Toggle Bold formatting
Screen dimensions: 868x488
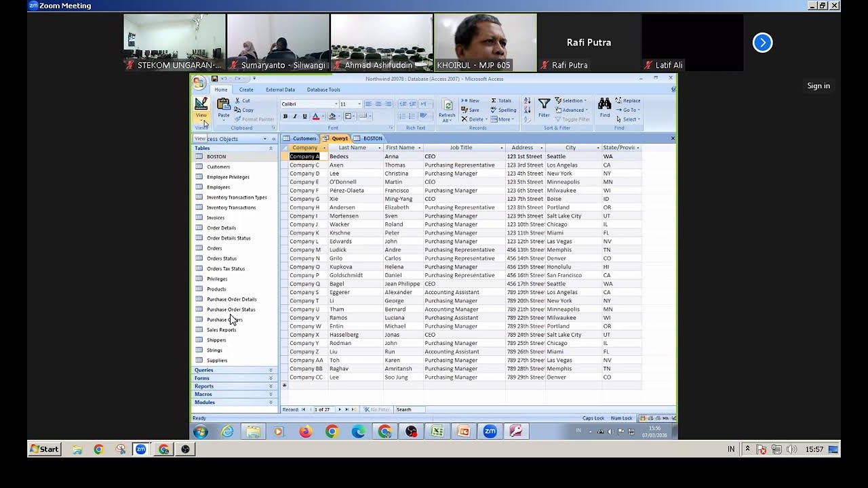pyautogui.click(x=285, y=117)
